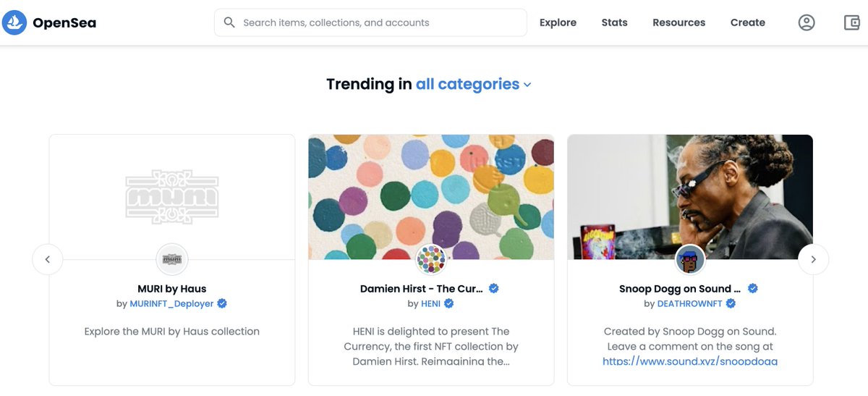868x396 pixels.
Task: Click verified badge beside DEATHROWNFT
Action: click(x=731, y=303)
